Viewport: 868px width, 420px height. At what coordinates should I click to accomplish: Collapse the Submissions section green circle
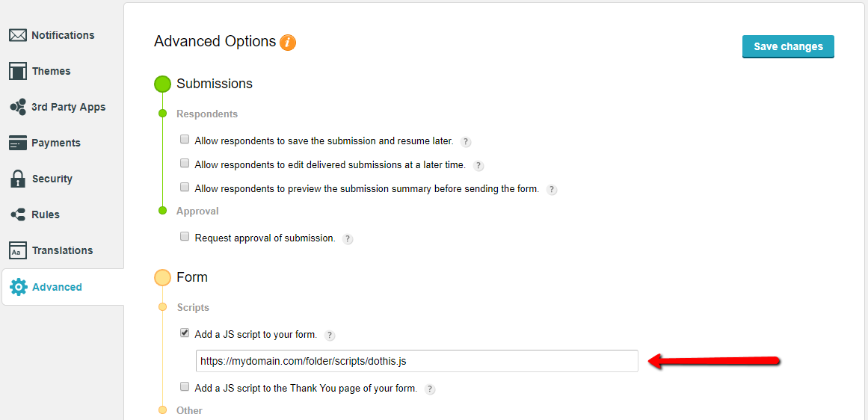(163, 84)
